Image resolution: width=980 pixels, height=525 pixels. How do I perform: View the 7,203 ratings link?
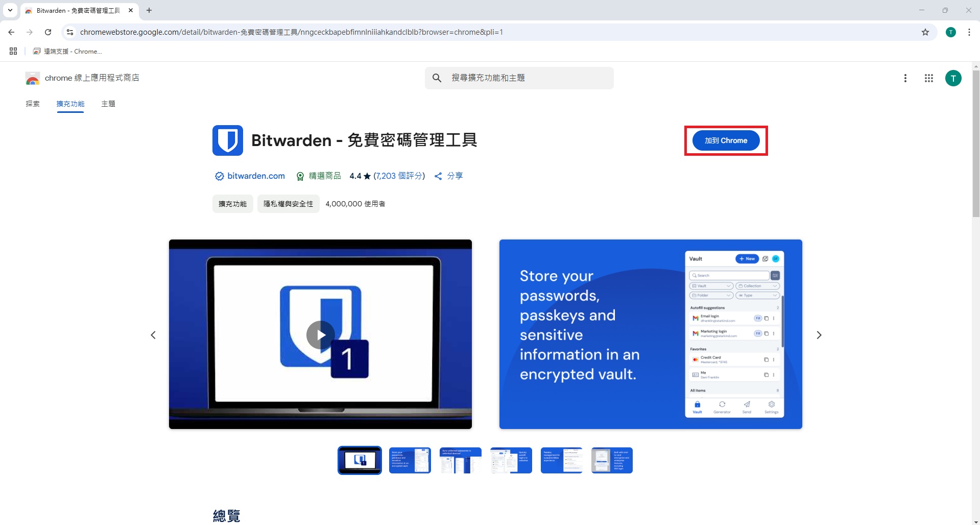(398, 176)
